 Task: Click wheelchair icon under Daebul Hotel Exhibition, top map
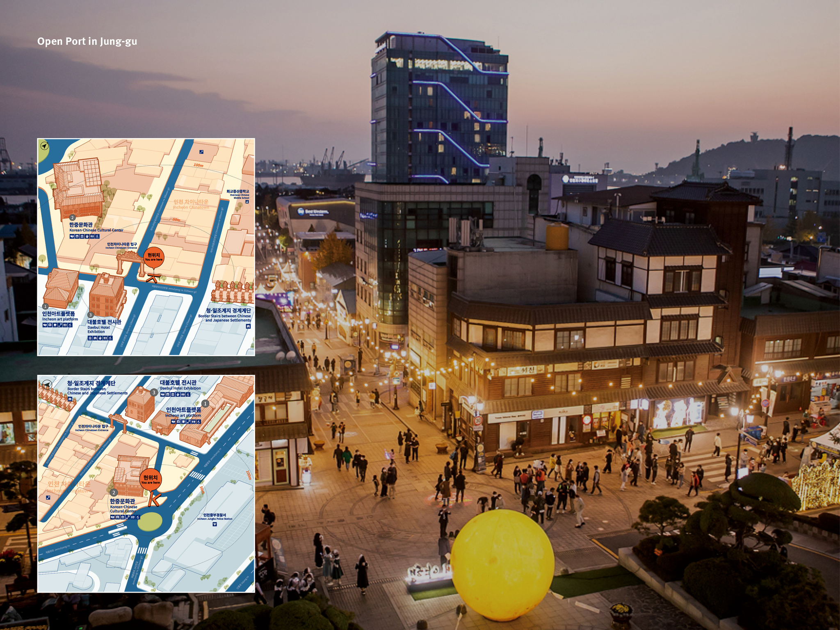coord(110,338)
